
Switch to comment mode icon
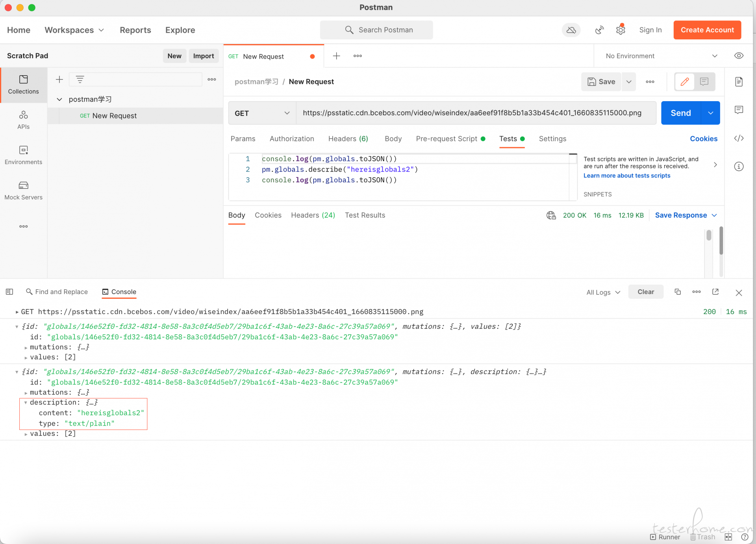point(704,81)
